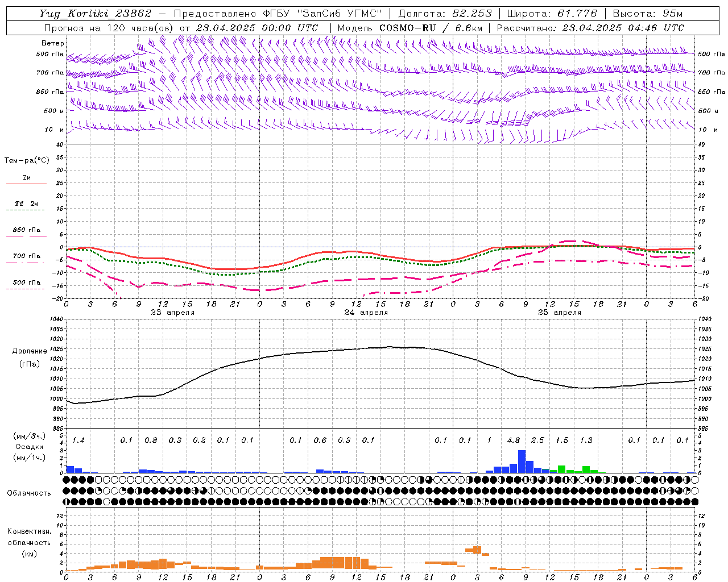The width and height of the screenshot is (728, 582).
Task: Click the "Предоставлено ФГБУ ЗапСиб УГМС" text
Action: coord(278,14)
